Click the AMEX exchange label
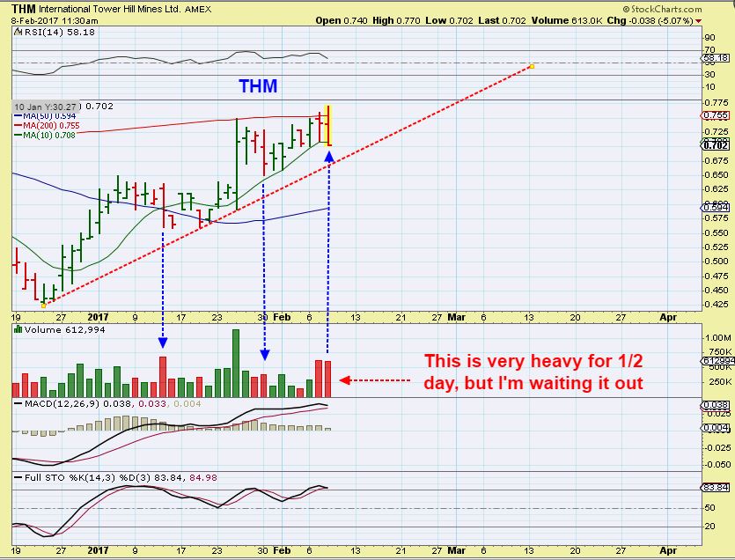 click(x=198, y=9)
